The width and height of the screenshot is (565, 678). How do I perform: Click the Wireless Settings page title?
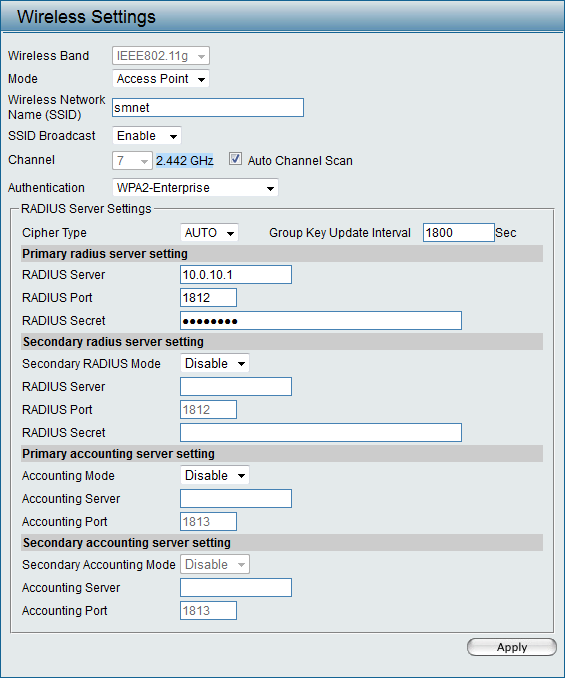pos(86,17)
